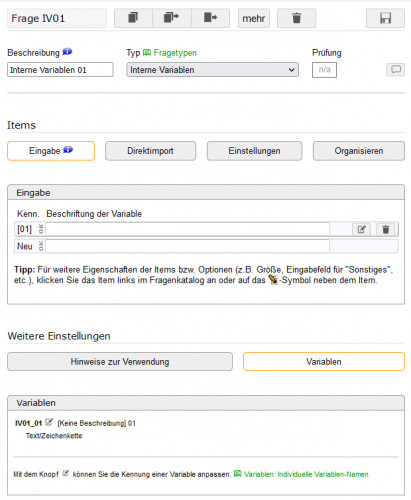
Task: Open the Fragetypen help link
Action: [x=170, y=53]
